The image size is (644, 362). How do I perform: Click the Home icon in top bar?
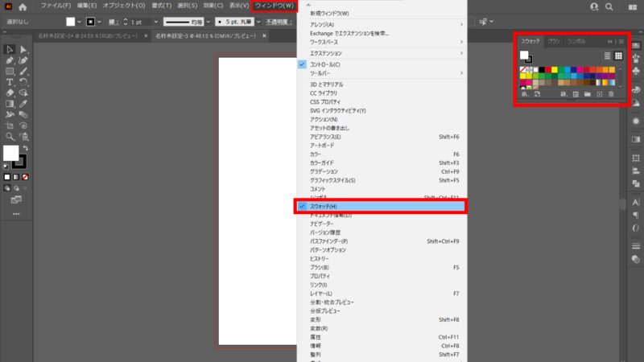click(x=23, y=6)
